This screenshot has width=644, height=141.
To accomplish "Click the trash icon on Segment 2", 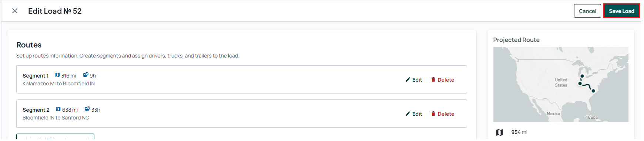I will (433, 114).
